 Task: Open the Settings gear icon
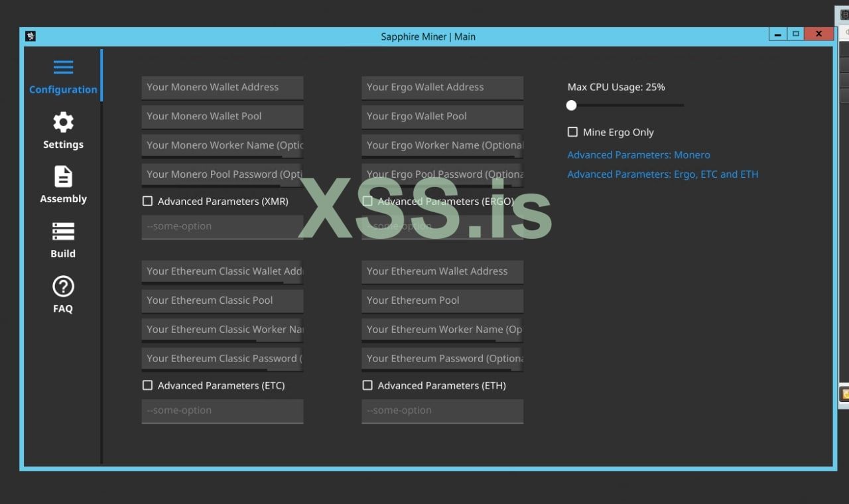[x=63, y=122]
